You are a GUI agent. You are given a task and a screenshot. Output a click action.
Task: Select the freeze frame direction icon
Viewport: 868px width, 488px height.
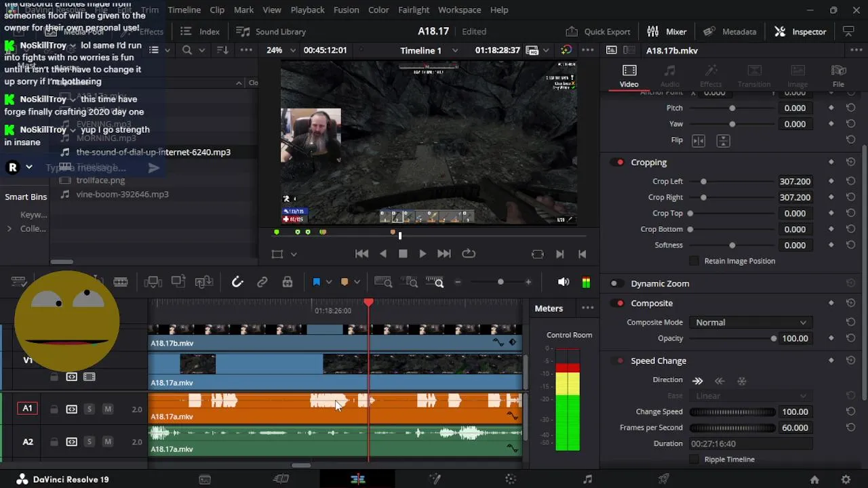click(742, 380)
